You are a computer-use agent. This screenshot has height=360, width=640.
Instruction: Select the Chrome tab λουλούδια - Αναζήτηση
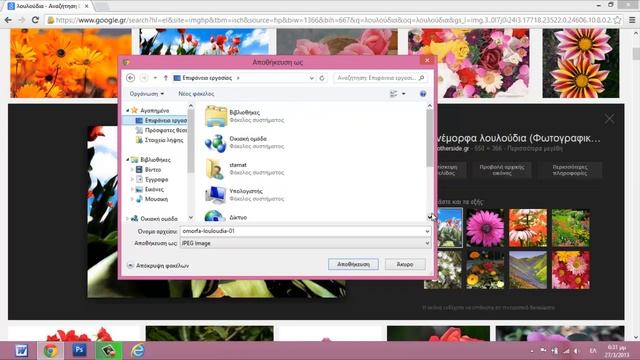[x=48, y=6]
